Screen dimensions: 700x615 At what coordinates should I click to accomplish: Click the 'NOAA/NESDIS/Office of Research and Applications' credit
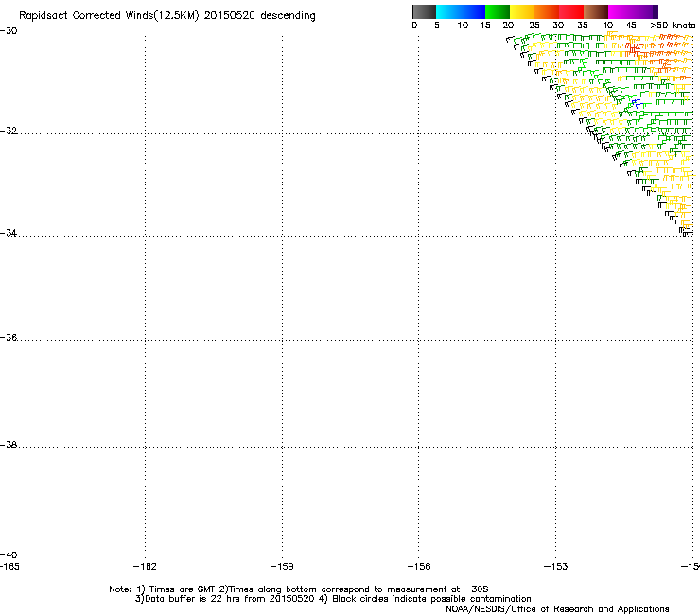click(x=557, y=609)
